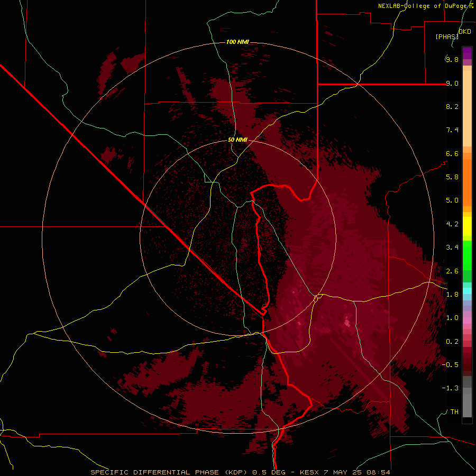Click the -0.5 value on the color scale
Screen dimensions: 476x476
coord(450,365)
